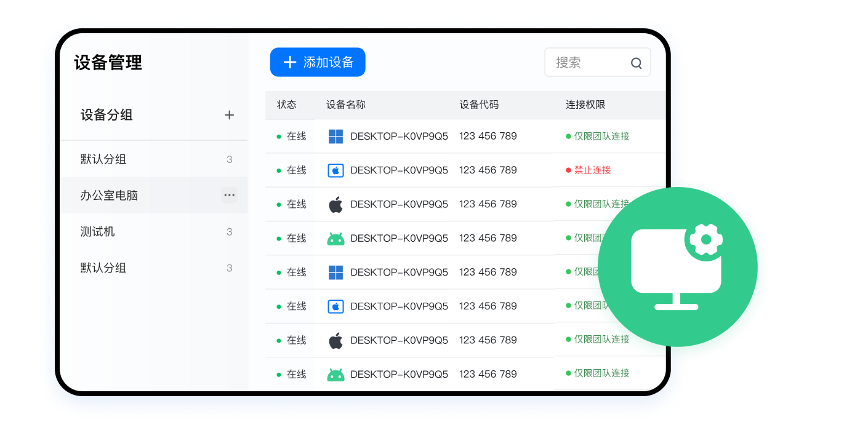The height and width of the screenshot is (422, 868).
Task: Select the last 默认分组 group in the list
Action: [154, 268]
